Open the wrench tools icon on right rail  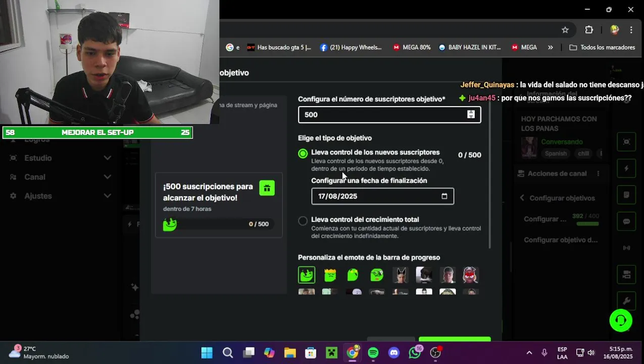point(626,301)
